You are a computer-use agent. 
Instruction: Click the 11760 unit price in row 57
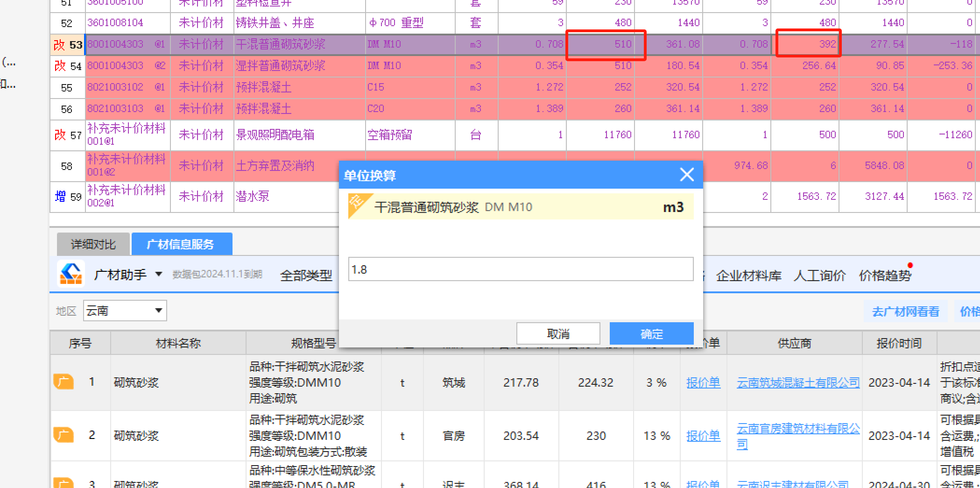[x=600, y=135]
